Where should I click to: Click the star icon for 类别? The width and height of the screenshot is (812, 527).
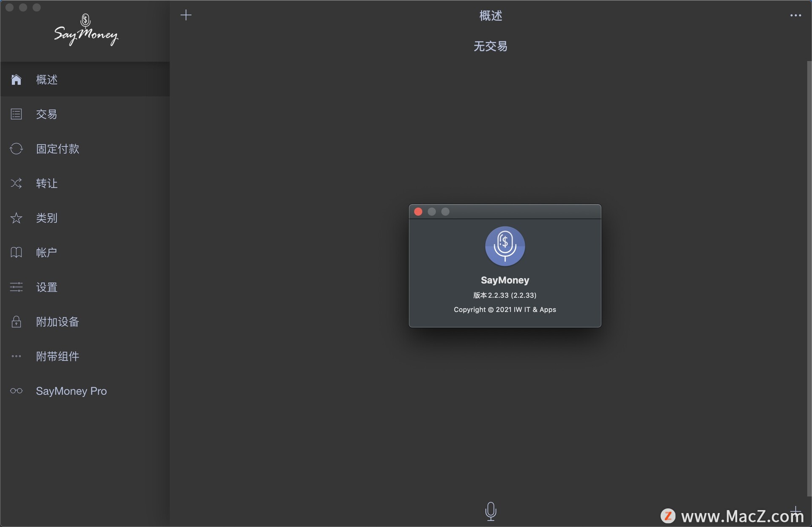pyautogui.click(x=16, y=218)
